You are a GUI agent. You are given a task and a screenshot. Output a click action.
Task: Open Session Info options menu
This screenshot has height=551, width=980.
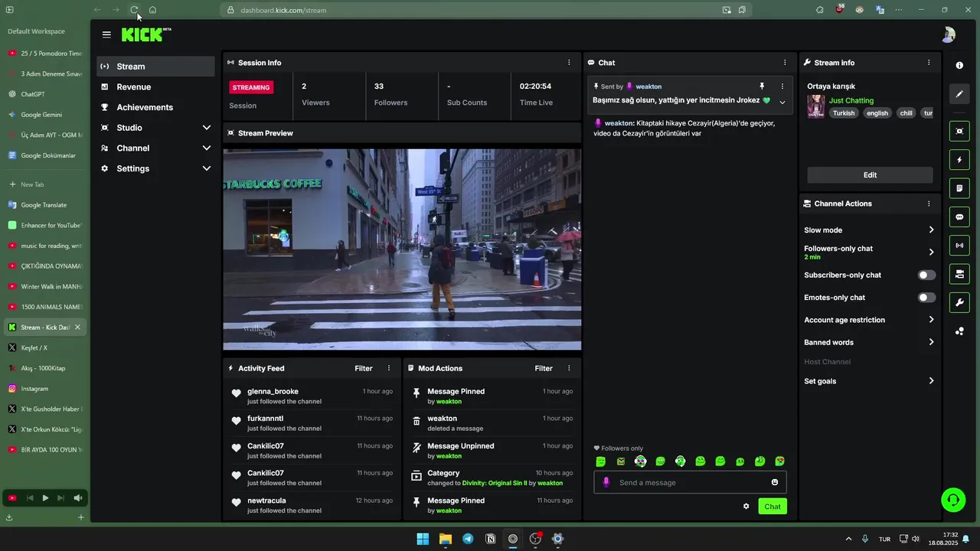click(569, 63)
